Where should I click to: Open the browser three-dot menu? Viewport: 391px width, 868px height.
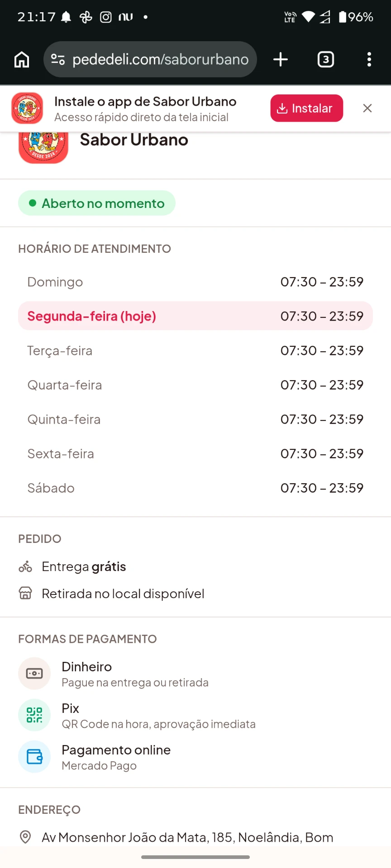369,59
